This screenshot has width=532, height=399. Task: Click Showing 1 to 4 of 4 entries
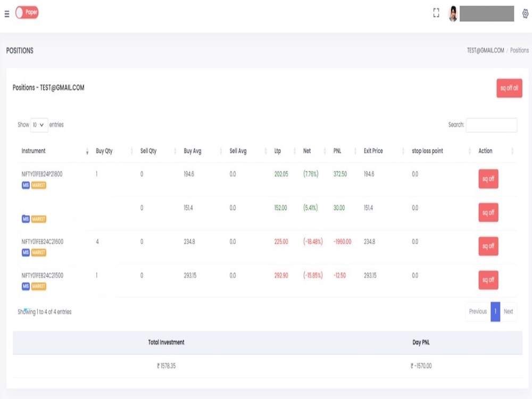(45, 312)
